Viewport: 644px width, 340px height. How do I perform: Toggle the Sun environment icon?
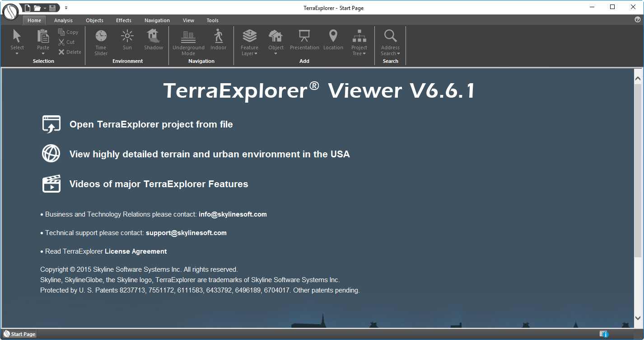[127, 36]
